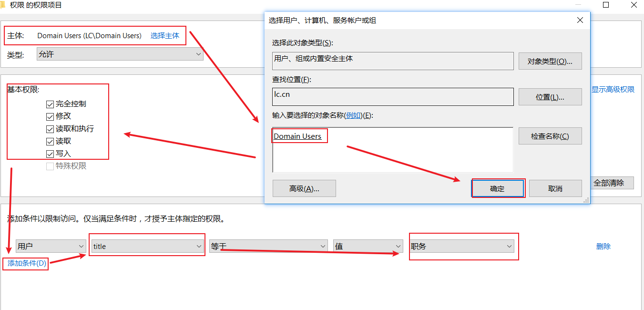The height and width of the screenshot is (310, 644).
Task: Confirm the dialog with 确定
Action: tap(497, 188)
